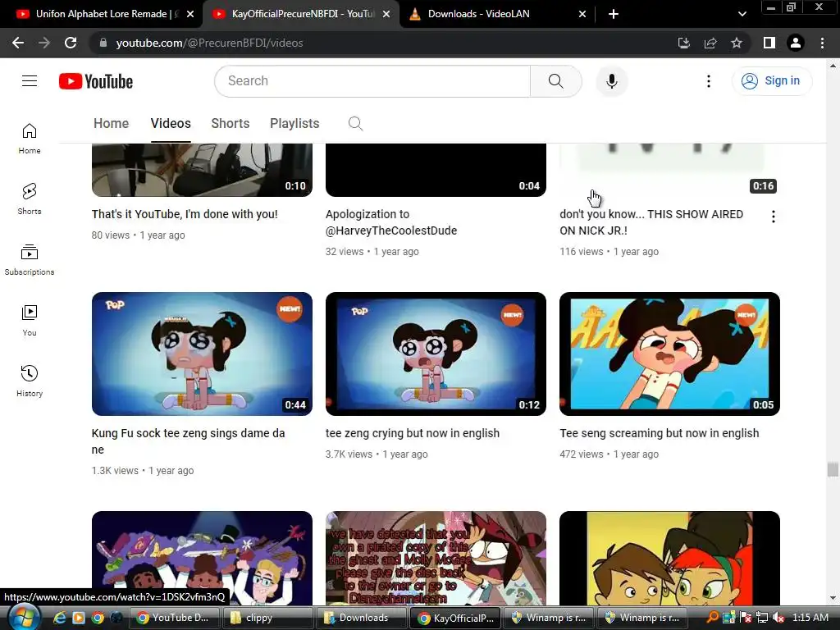Open the clippy taskbar window
The width and height of the screenshot is (840, 630).
click(267, 618)
